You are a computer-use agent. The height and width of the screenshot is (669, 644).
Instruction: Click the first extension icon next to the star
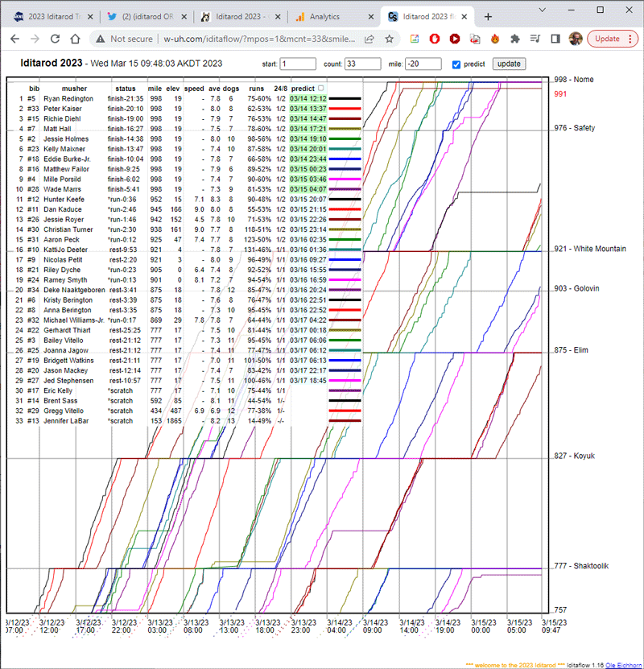pyautogui.click(x=415, y=39)
